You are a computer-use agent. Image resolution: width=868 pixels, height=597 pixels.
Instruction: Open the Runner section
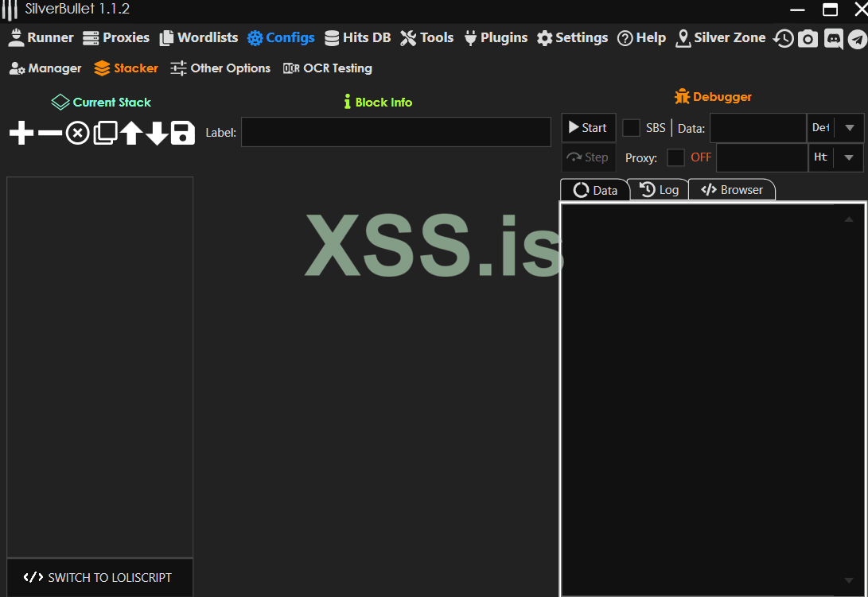pos(41,37)
